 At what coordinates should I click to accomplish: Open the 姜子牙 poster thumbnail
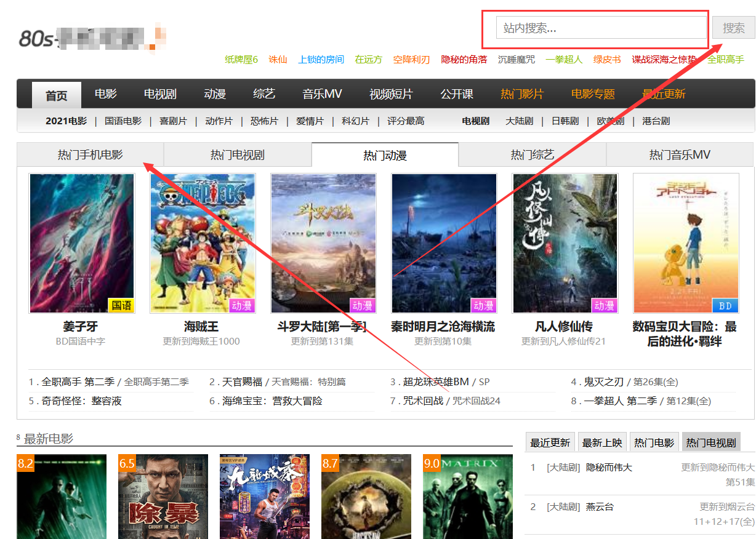[82, 243]
